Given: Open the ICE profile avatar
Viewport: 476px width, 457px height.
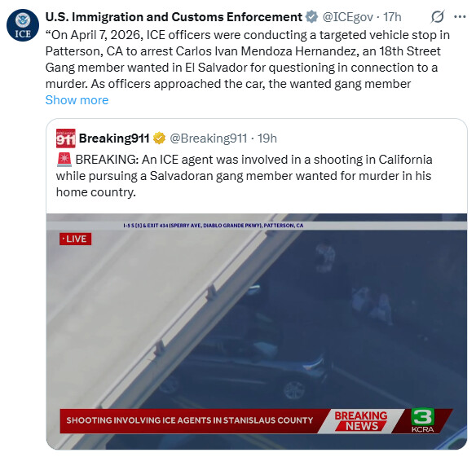Looking at the screenshot, I should pyautogui.click(x=23, y=25).
